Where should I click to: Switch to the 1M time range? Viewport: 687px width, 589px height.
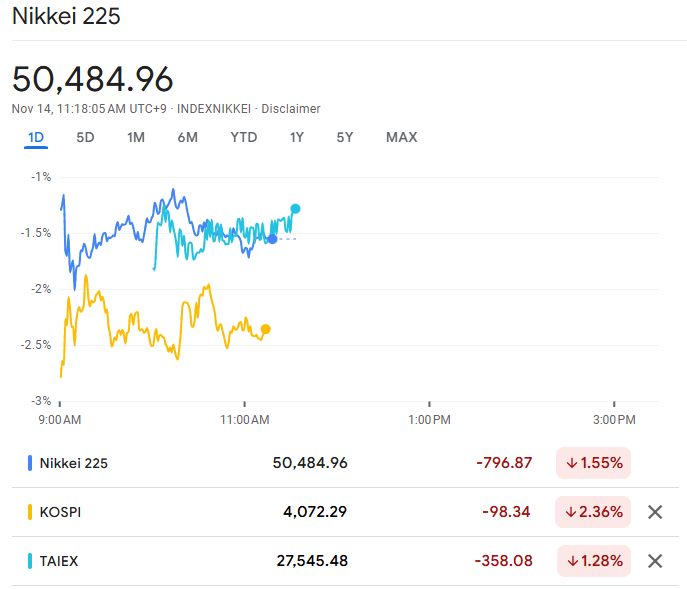[x=136, y=137]
